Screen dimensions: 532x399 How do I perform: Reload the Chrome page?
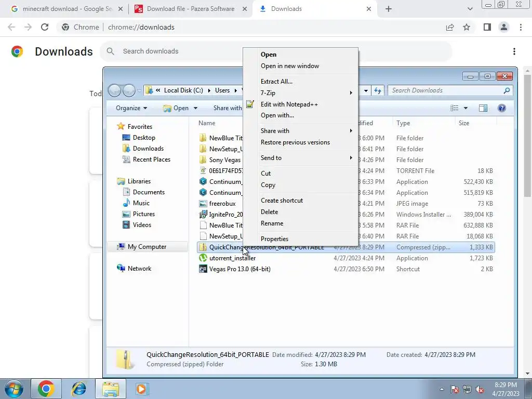45,27
